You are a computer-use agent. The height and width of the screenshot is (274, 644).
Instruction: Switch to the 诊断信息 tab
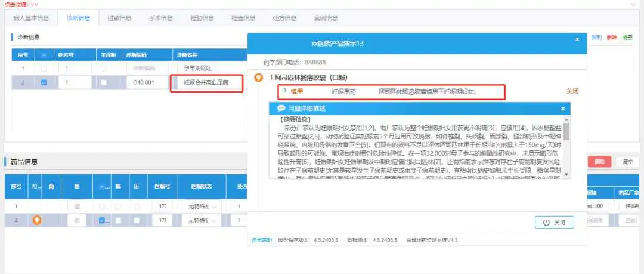point(78,18)
